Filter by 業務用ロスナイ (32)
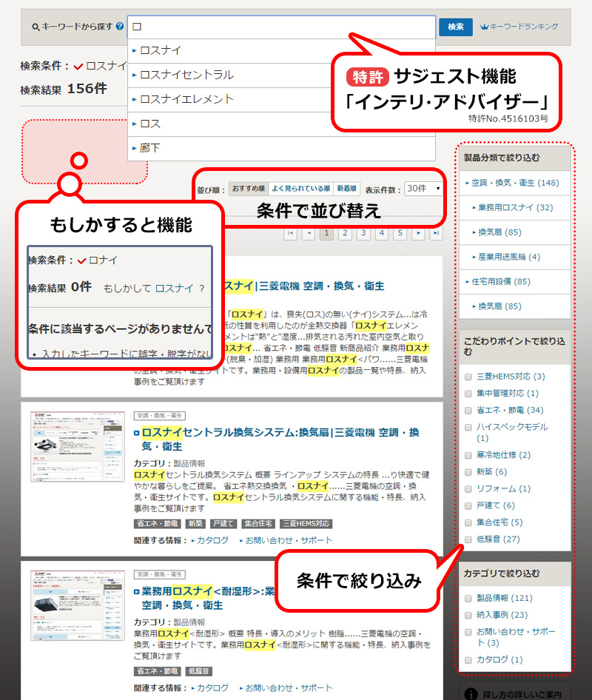 pyautogui.click(x=515, y=208)
